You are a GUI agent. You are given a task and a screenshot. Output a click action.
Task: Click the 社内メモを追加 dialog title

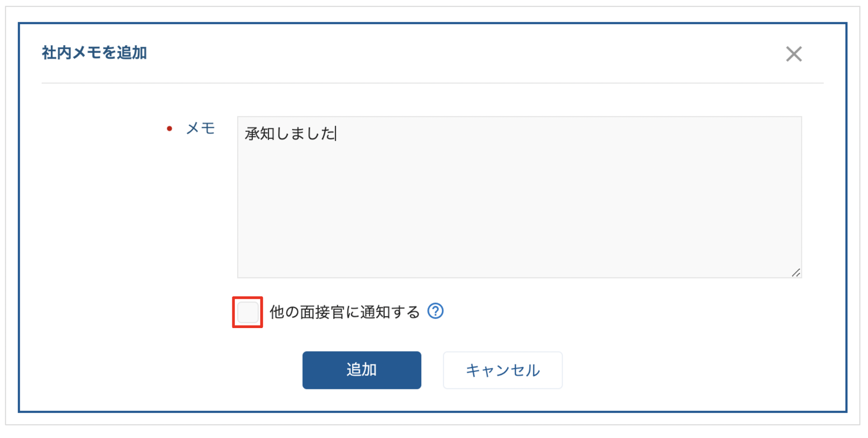pyautogui.click(x=94, y=53)
